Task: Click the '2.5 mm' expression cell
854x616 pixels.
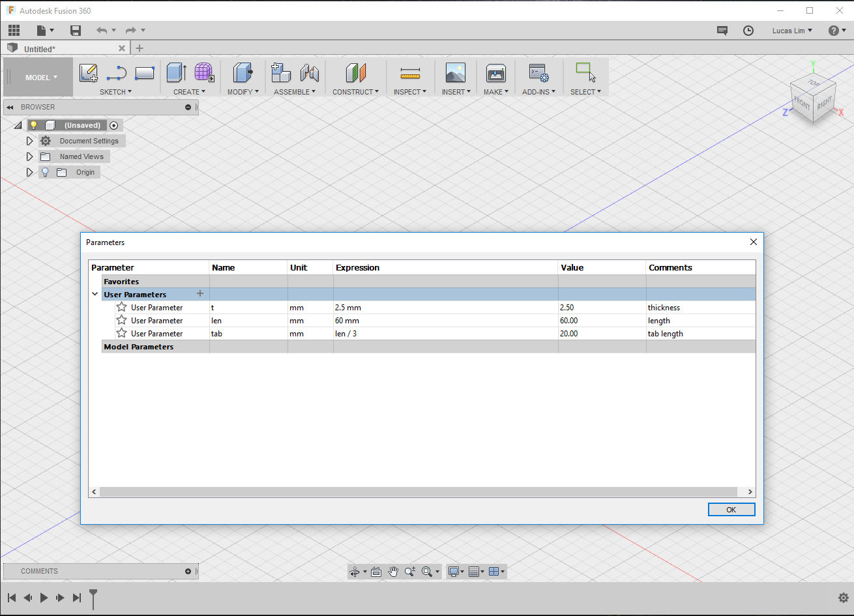Action: click(445, 308)
